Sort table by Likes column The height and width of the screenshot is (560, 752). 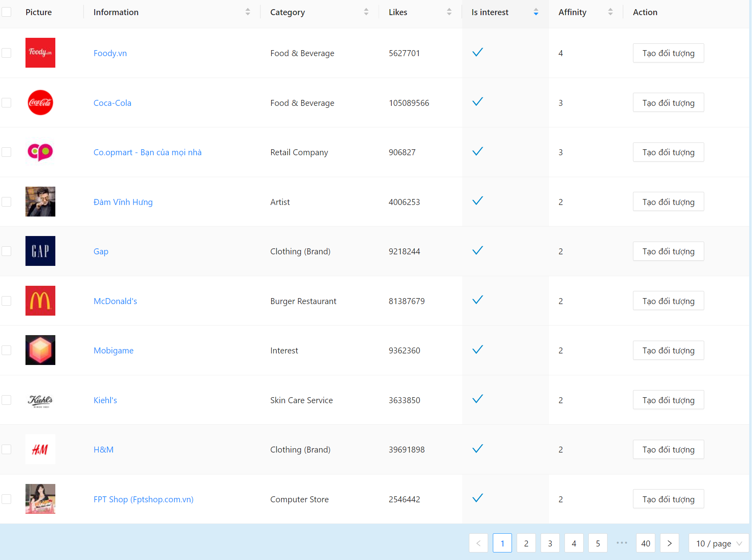coord(449,12)
